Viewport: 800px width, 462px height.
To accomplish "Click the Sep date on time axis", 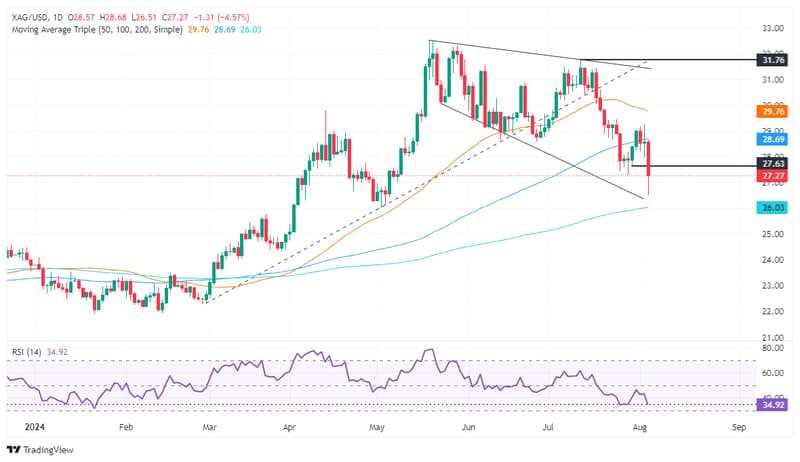I will pos(739,427).
